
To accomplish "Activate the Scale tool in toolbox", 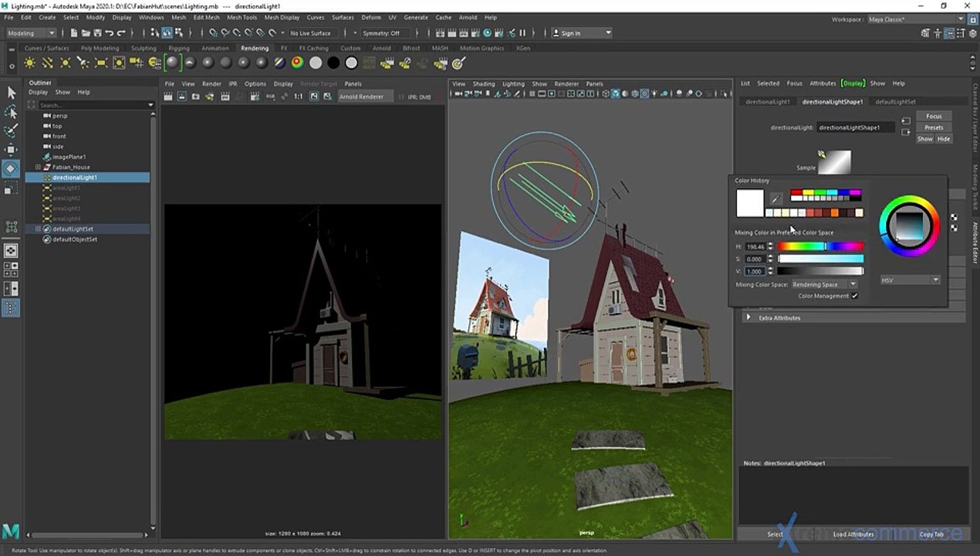I will point(11,188).
